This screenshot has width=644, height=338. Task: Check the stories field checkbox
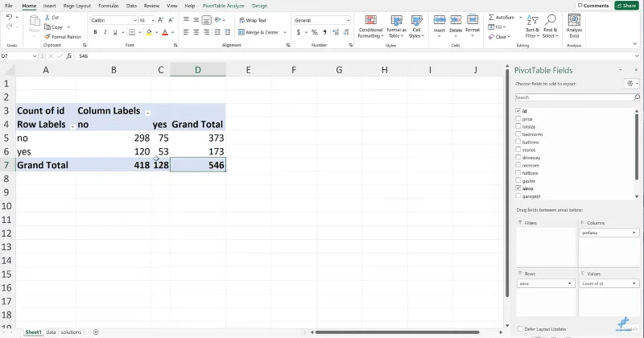(x=518, y=150)
